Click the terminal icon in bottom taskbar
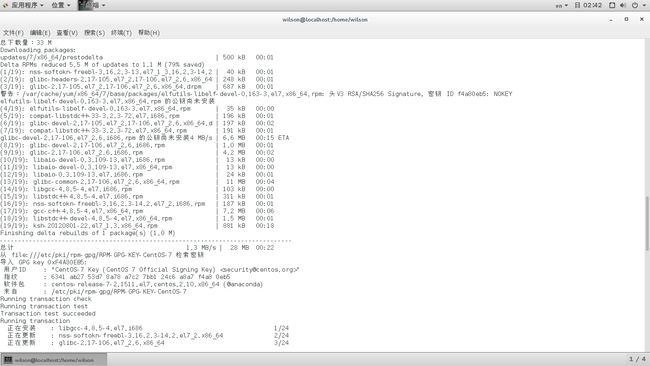Viewport: 650px width, 366px height. click(x=8, y=360)
